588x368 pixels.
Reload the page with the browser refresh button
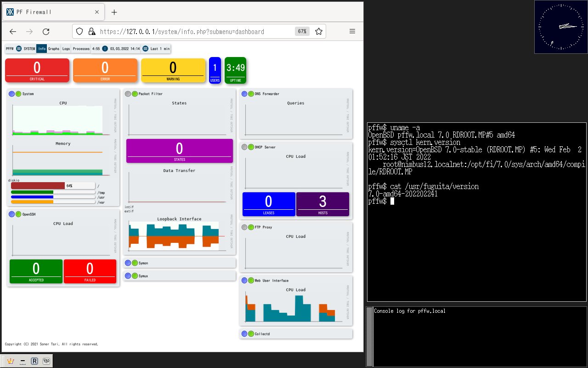click(x=46, y=32)
